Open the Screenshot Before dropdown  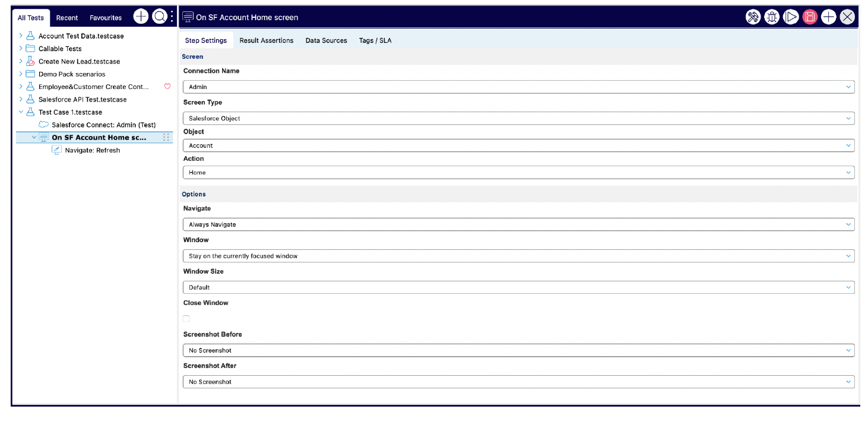pyautogui.click(x=519, y=350)
